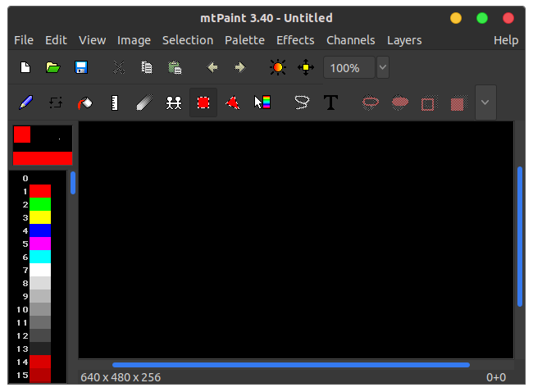The image size is (533, 392).
Task: Redo with the right arrow icon
Action: 240,67
